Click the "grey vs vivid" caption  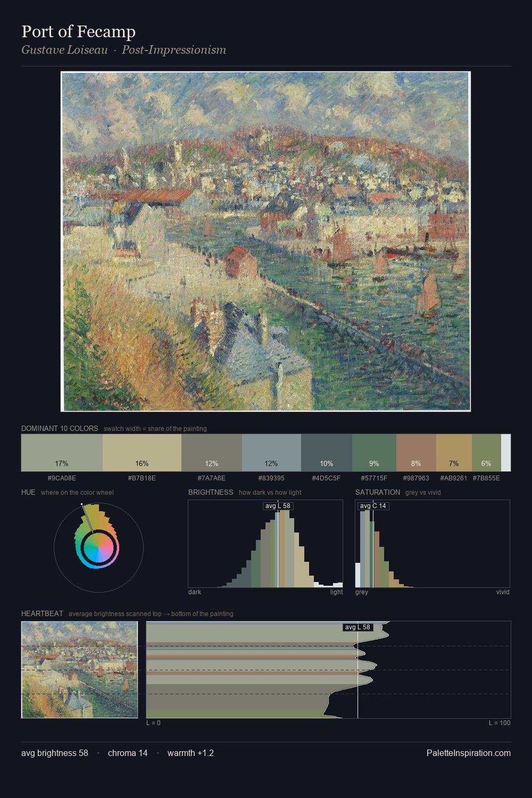pyautogui.click(x=423, y=493)
